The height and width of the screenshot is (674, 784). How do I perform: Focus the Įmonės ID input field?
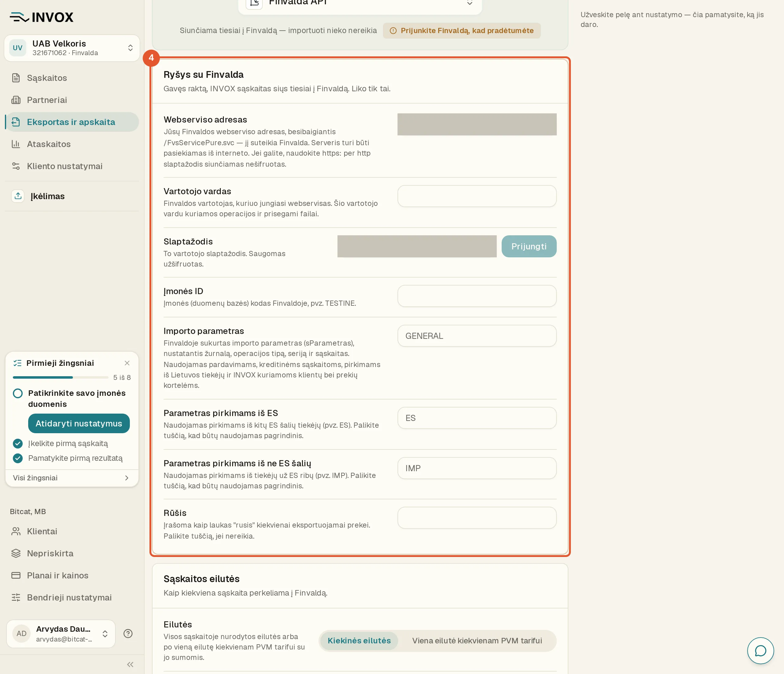477,296
